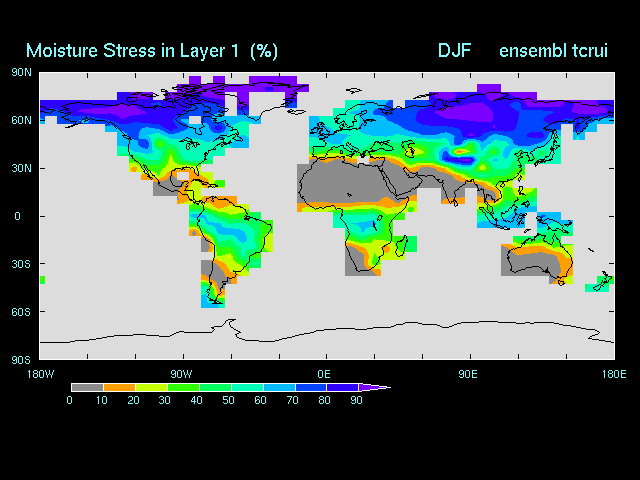Click the '180W' longitude axis label

[x=40, y=374]
